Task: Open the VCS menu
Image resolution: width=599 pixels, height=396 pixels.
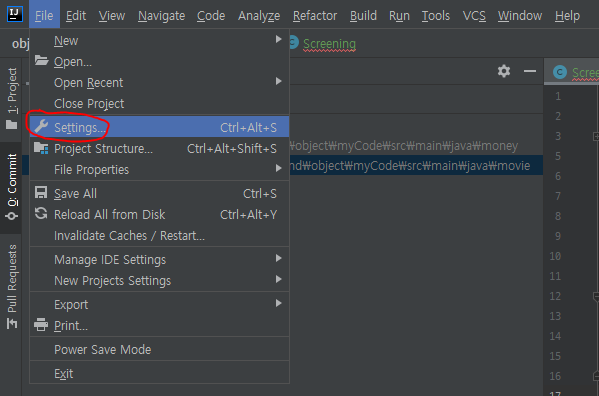Action: point(474,16)
